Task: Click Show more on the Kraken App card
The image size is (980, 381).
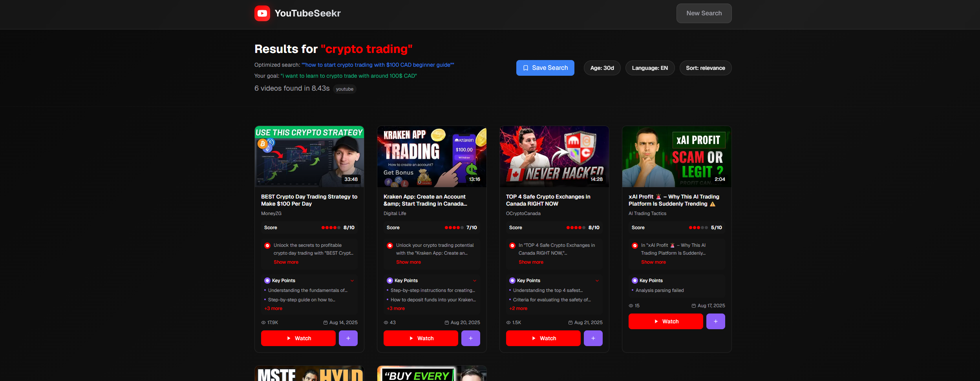Action: (x=408, y=262)
